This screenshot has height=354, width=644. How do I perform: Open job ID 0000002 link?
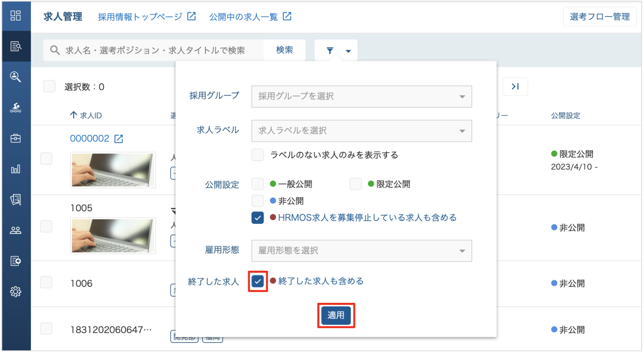pos(90,139)
